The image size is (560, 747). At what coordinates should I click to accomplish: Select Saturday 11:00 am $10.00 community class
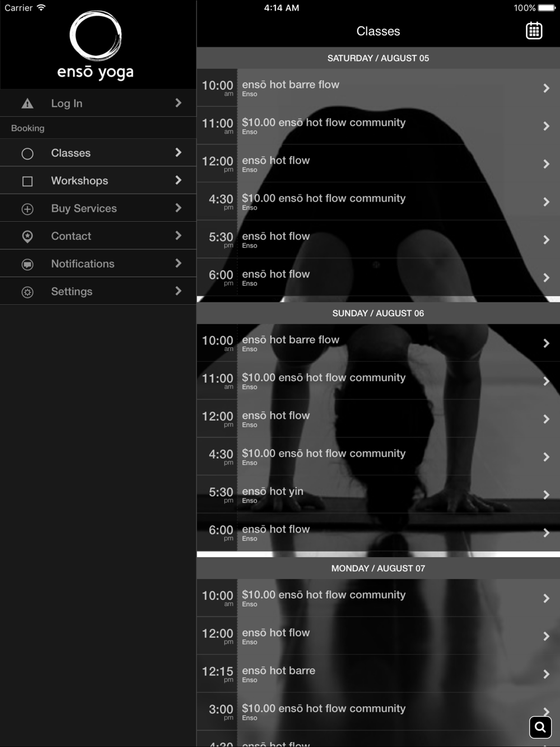click(378, 126)
